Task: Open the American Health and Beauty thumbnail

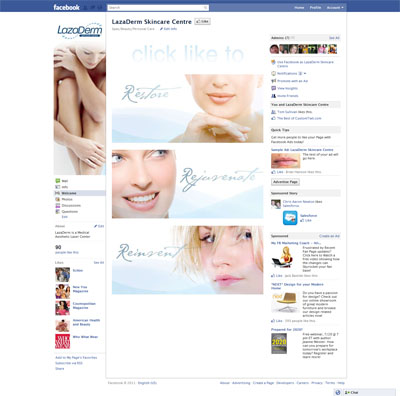Action: click(x=62, y=325)
